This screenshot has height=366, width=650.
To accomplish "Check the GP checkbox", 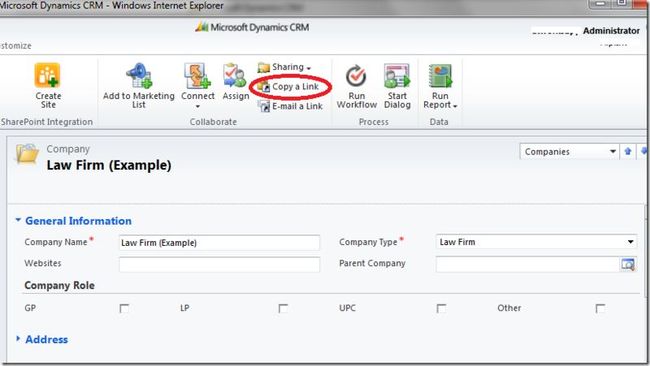I will pos(124,308).
